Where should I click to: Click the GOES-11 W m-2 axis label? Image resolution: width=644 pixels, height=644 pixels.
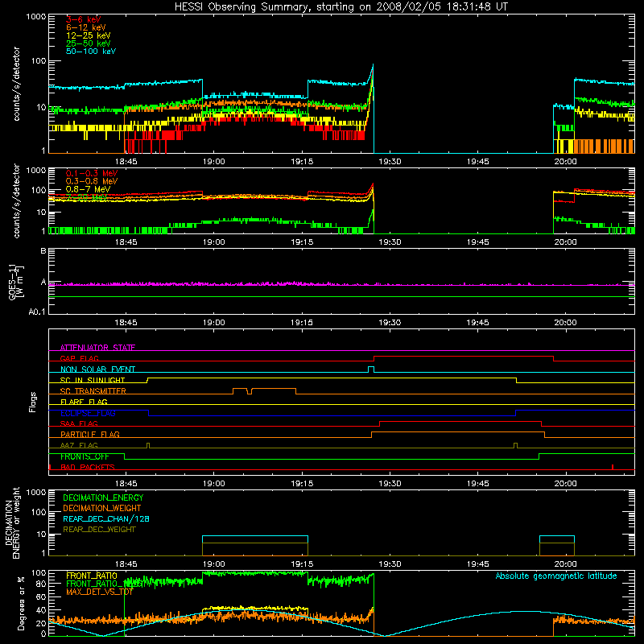(x=16, y=281)
